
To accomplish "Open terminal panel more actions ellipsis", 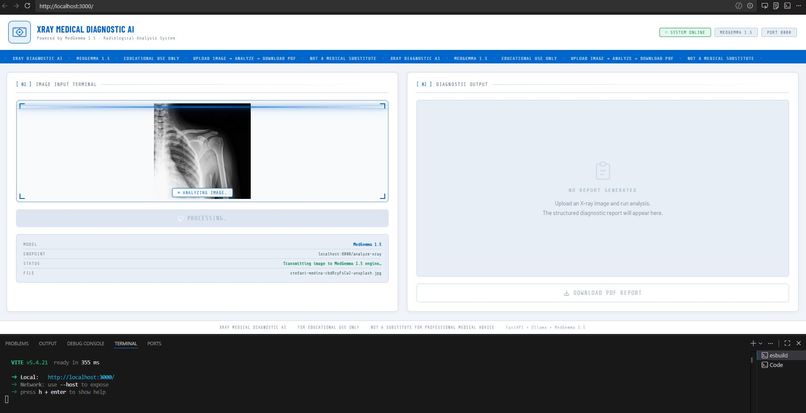I will [771, 343].
